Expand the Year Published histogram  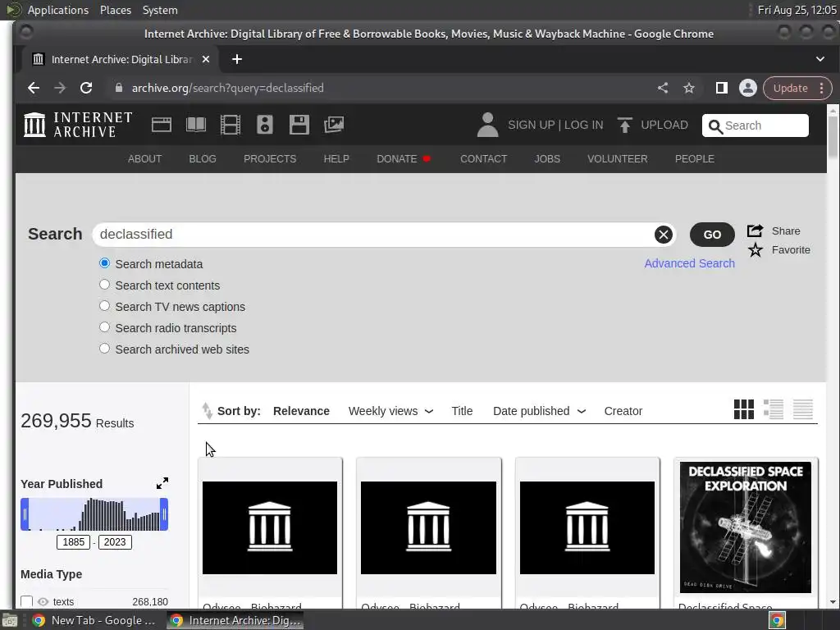click(162, 483)
